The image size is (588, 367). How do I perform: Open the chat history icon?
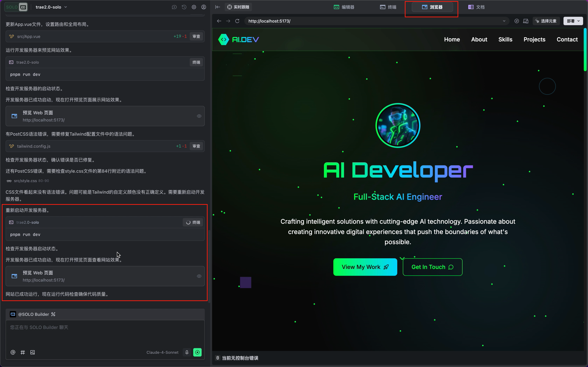[184, 7]
